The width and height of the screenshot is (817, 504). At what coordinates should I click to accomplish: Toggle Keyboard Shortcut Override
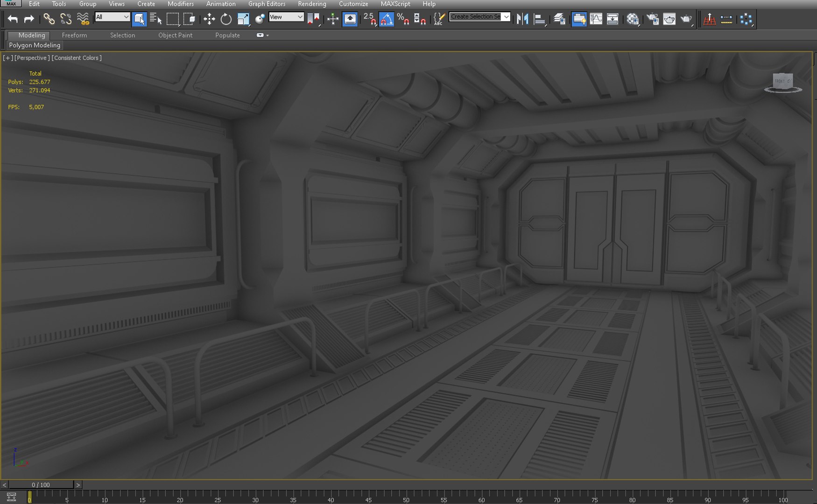(x=350, y=19)
